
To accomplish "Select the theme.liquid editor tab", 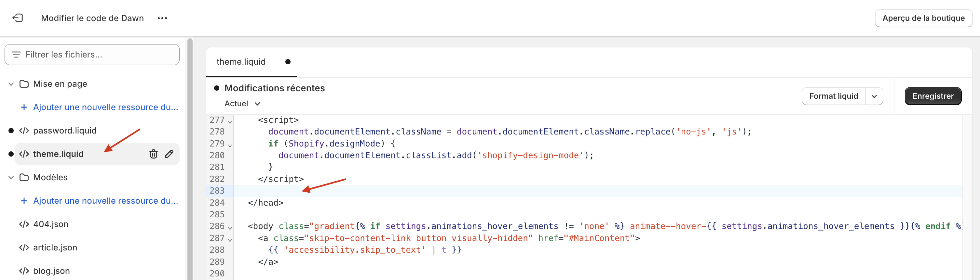I will (241, 62).
